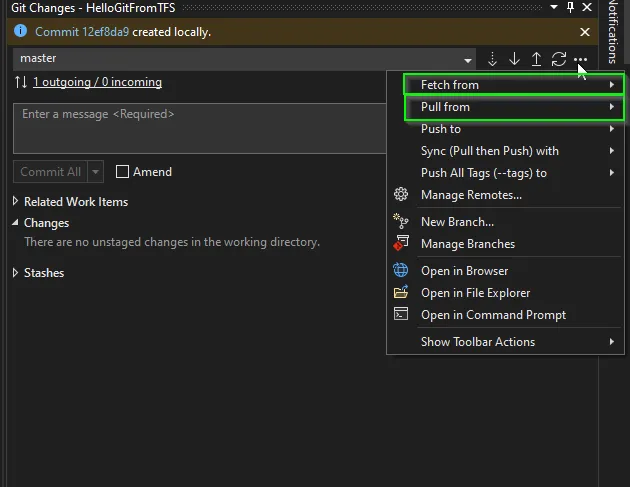Click the terminal icon for Command Prompt

[401, 314]
